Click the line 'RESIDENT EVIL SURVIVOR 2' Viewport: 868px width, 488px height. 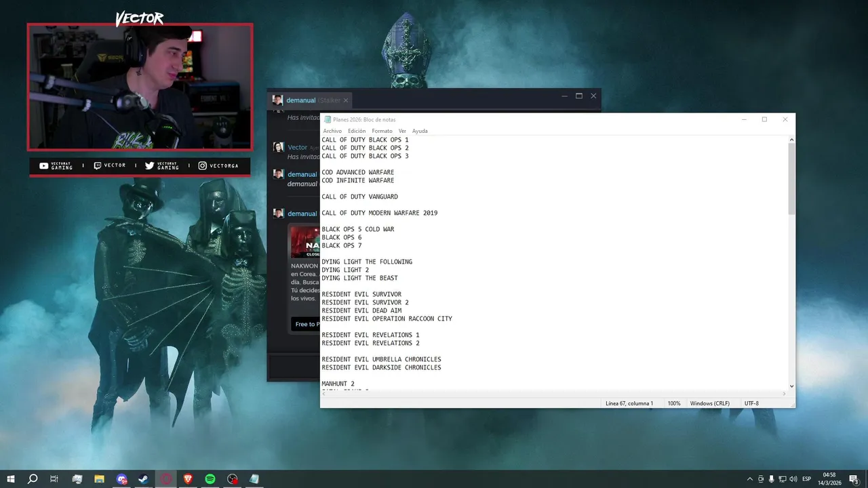(365, 302)
